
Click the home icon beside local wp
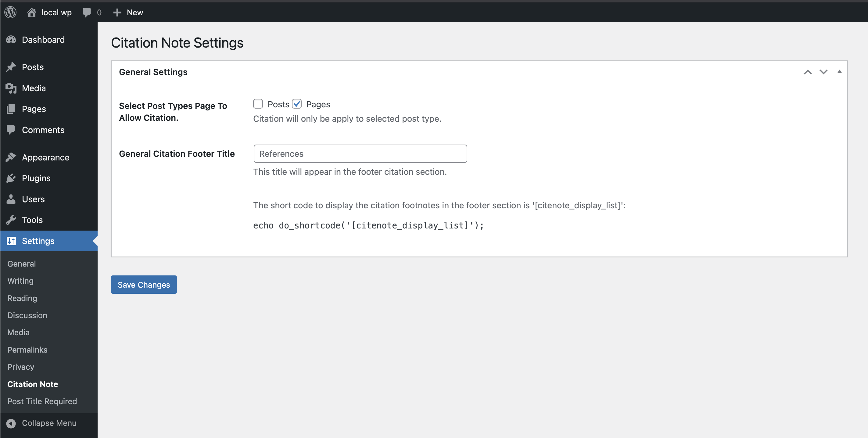click(32, 13)
